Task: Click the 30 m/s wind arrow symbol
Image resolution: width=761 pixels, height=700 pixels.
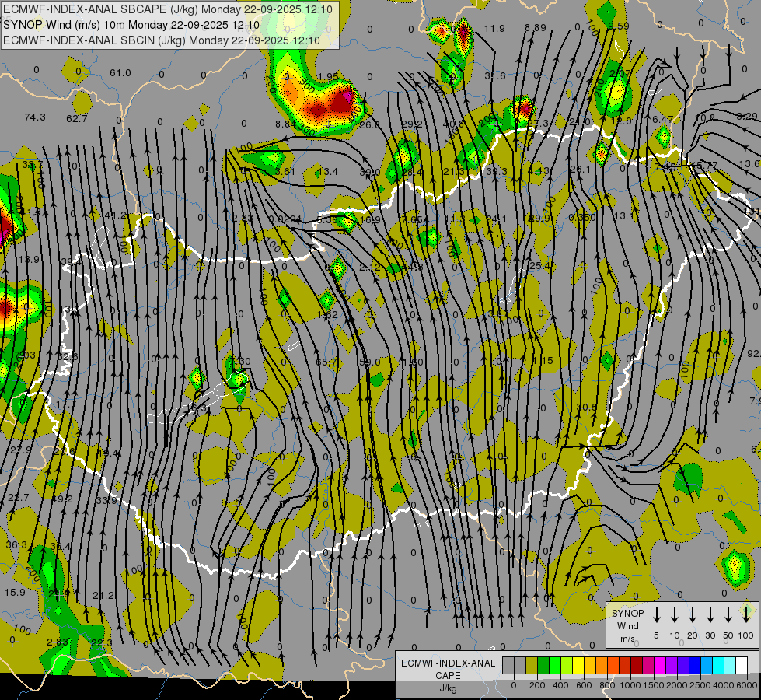Action: click(x=710, y=614)
